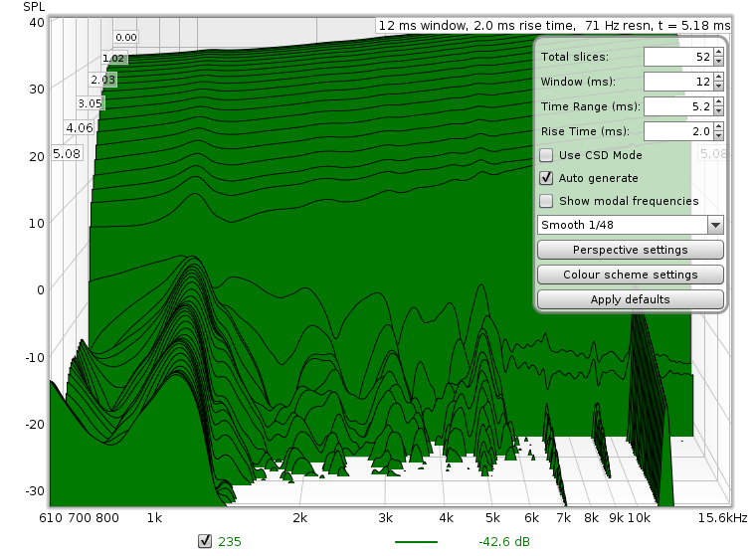Uncheck the Auto generate checkbox
The width and height of the screenshot is (756, 556).
pyautogui.click(x=546, y=178)
